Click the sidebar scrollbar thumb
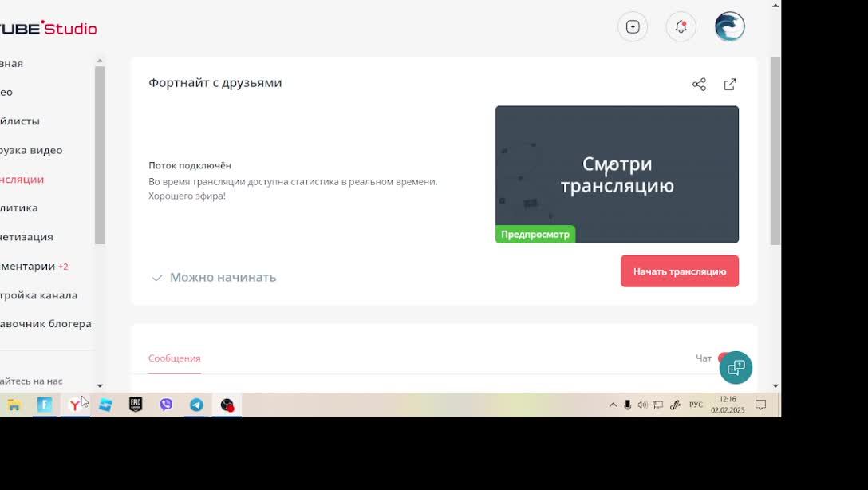The height and width of the screenshot is (490, 868). point(100,155)
